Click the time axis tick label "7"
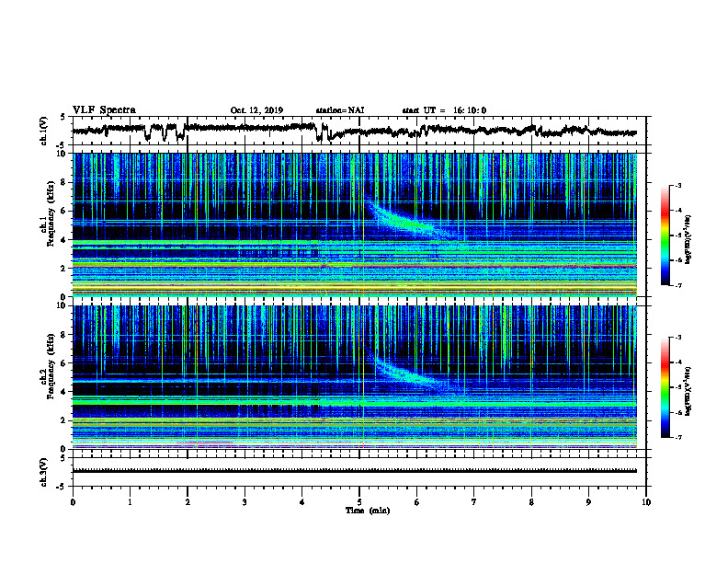 coord(474,502)
